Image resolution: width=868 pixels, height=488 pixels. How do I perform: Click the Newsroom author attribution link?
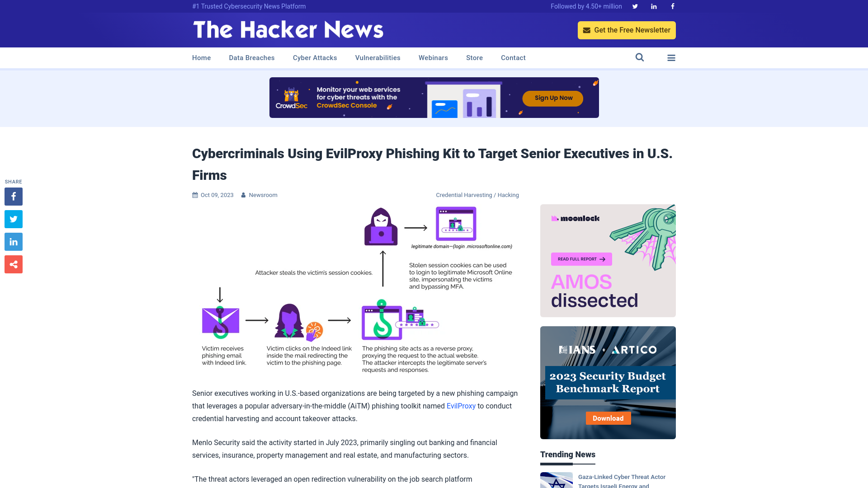[263, 195]
